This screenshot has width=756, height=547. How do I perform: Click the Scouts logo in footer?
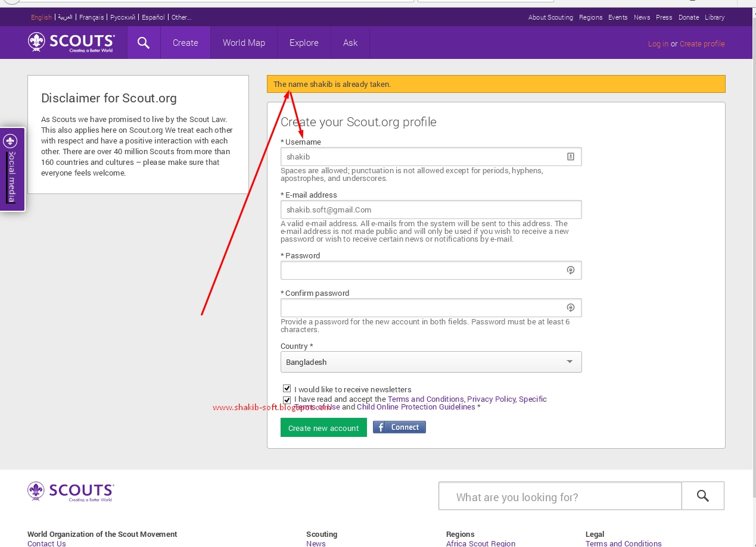point(71,492)
